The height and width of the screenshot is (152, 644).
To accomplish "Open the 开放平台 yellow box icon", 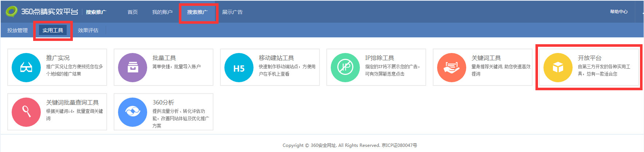I will 558,68.
